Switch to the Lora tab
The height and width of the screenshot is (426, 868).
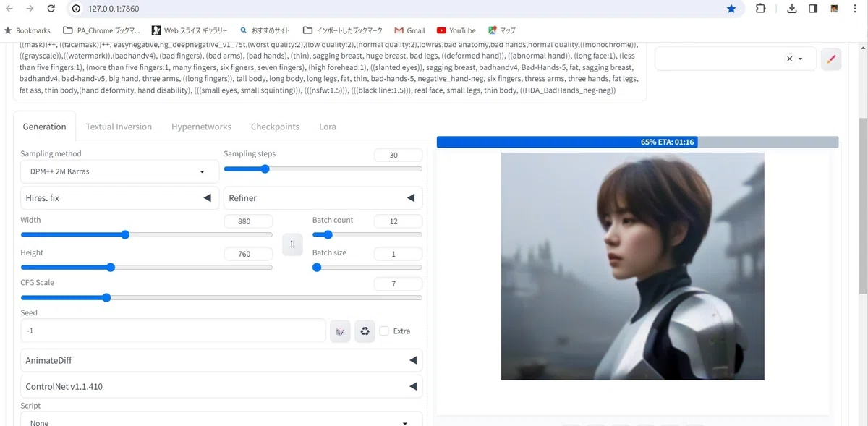point(328,127)
